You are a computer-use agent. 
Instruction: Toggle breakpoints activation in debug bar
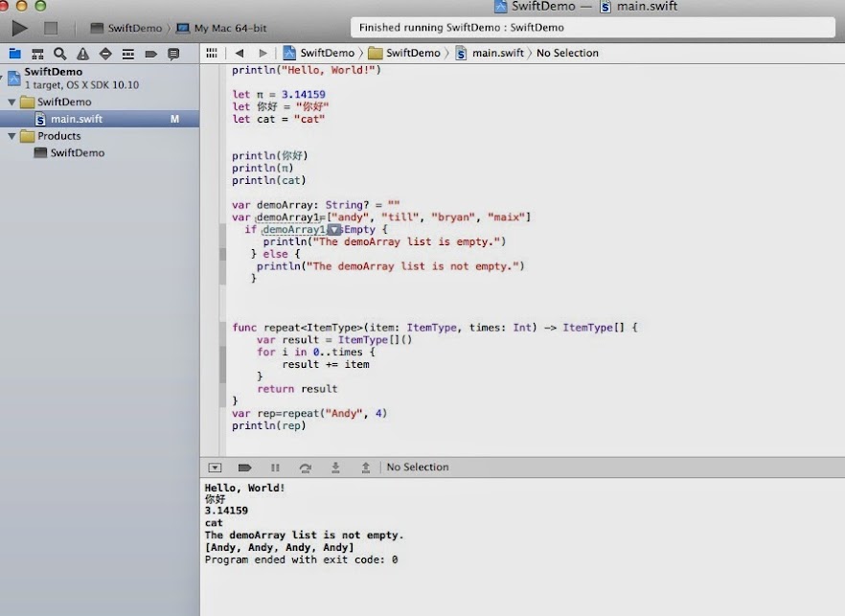[244, 468]
